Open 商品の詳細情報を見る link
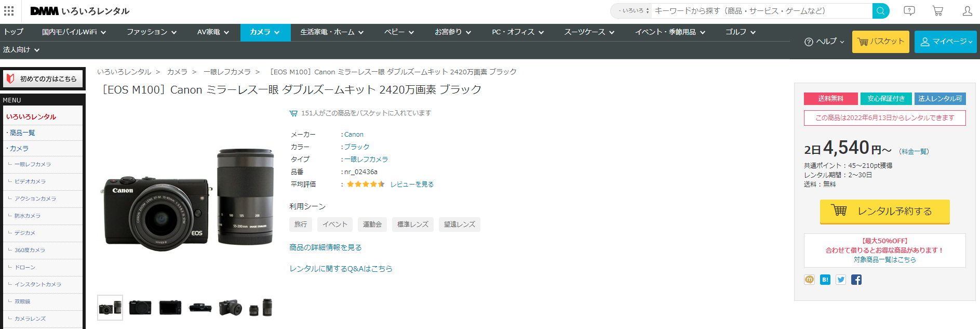980x329 pixels. point(326,247)
